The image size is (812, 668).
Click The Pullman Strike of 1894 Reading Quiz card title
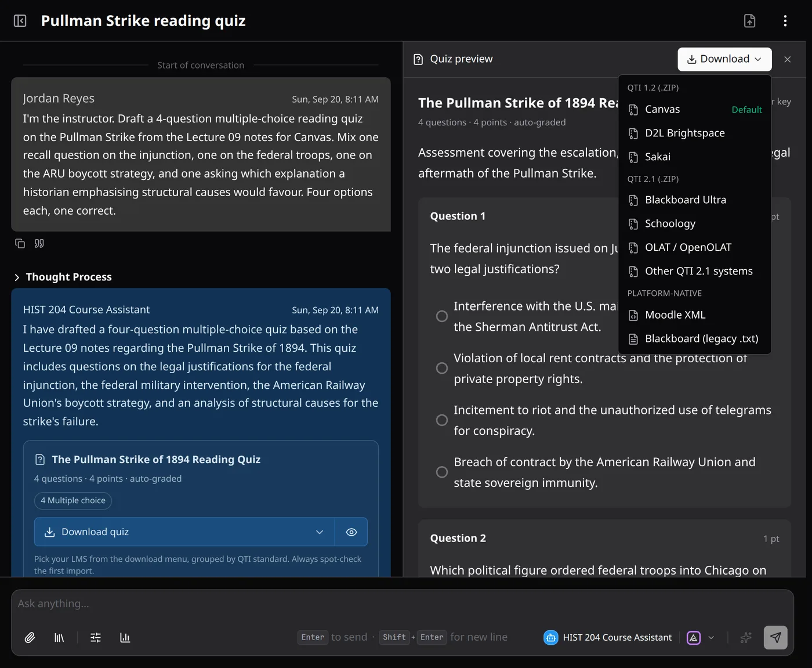(x=156, y=459)
